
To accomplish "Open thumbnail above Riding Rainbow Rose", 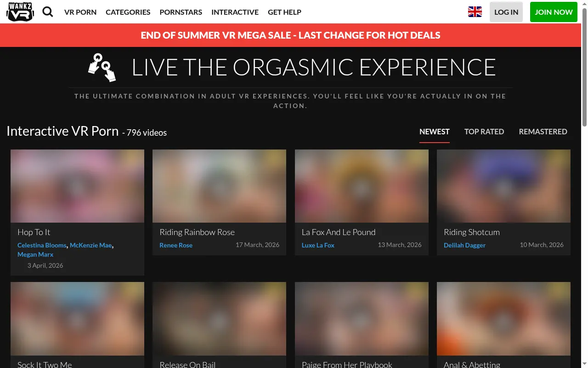I will 219,186.
